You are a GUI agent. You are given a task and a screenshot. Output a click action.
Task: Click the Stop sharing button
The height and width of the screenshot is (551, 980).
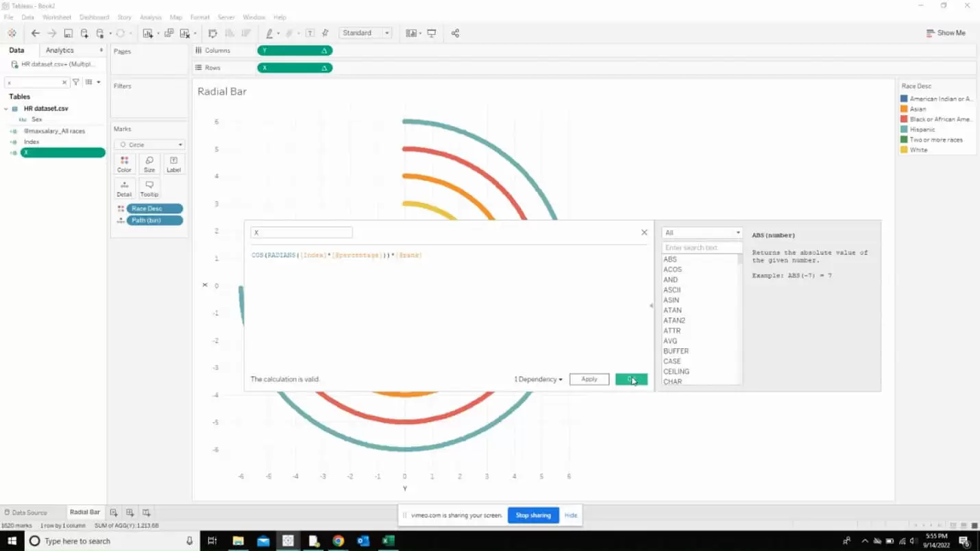(533, 515)
